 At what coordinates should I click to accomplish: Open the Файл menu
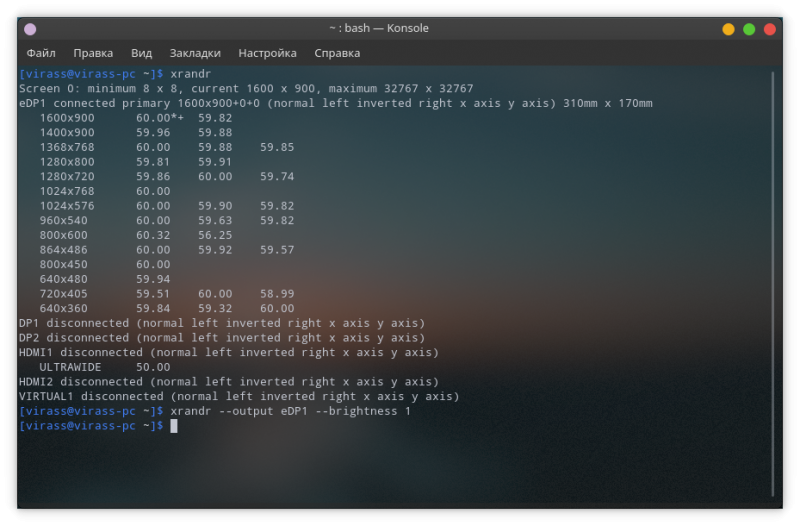pyautogui.click(x=41, y=53)
